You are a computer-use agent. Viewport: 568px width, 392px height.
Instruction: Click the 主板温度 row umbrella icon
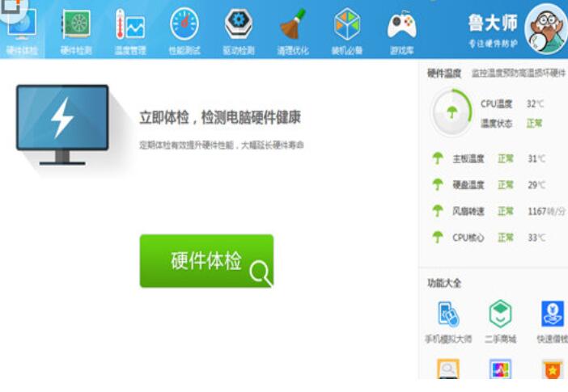point(438,158)
